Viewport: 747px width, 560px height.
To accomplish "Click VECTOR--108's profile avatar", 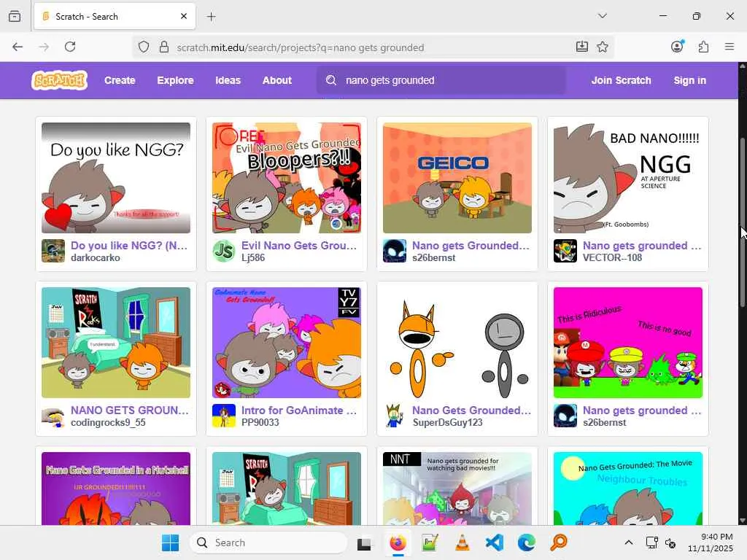I will point(565,251).
